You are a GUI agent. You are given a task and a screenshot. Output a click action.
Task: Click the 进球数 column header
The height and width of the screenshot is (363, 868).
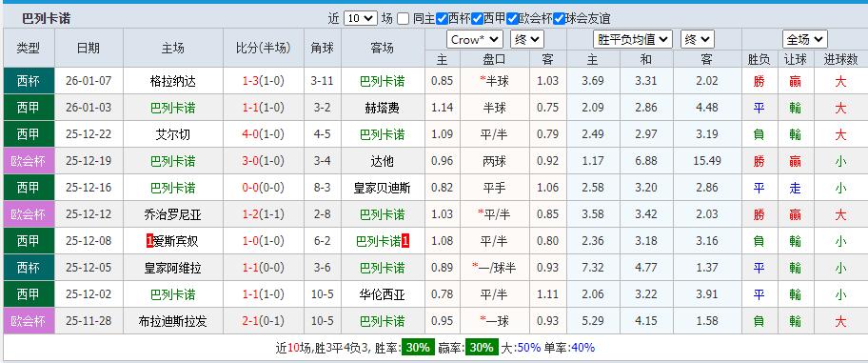pos(841,60)
